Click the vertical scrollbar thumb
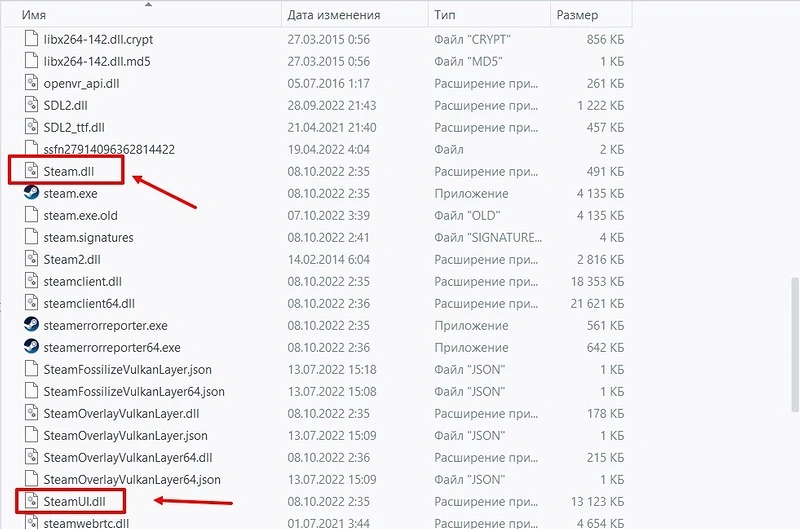The height and width of the screenshot is (529, 800). coord(794,344)
